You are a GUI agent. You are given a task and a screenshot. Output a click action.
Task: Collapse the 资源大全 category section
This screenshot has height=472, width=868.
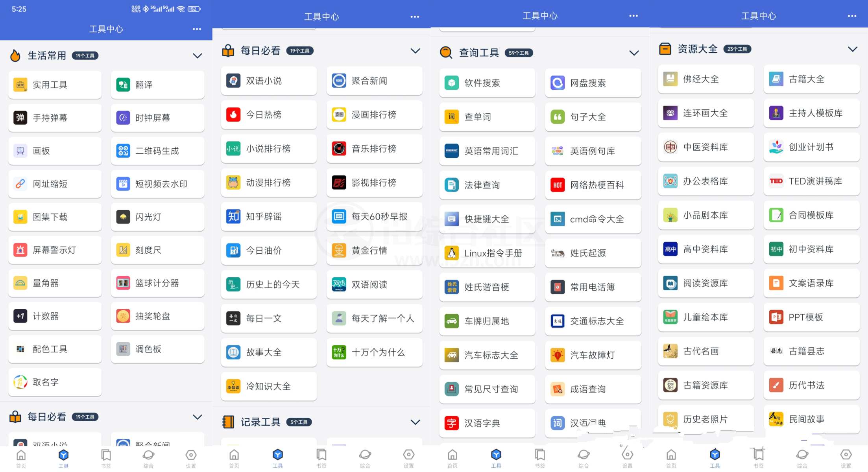click(x=852, y=49)
